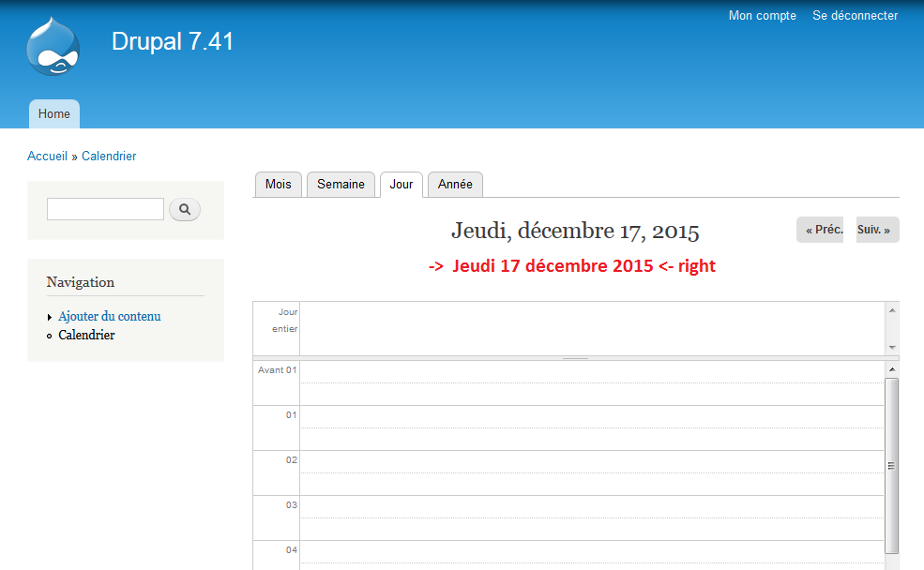The image size is (924, 570).
Task: Click the 01 hour time slot
Action: tap(568, 428)
